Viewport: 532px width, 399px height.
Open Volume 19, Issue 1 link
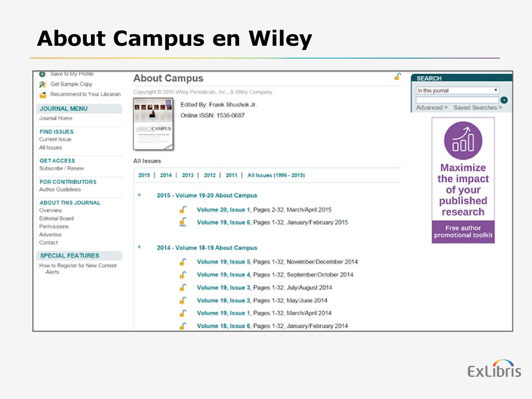pyautogui.click(x=223, y=313)
